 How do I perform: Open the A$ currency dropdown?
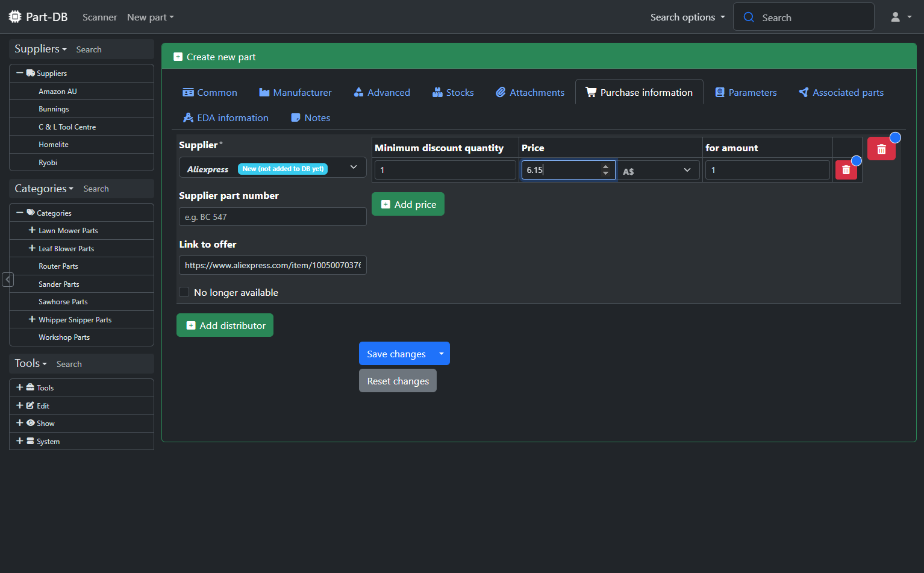(x=658, y=170)
